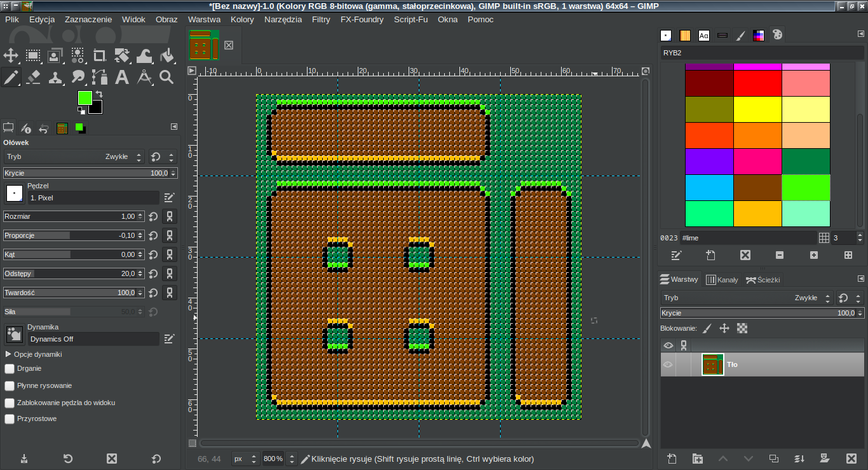Pick the yellow color in RYB2 palette

[x=757, y=109]
